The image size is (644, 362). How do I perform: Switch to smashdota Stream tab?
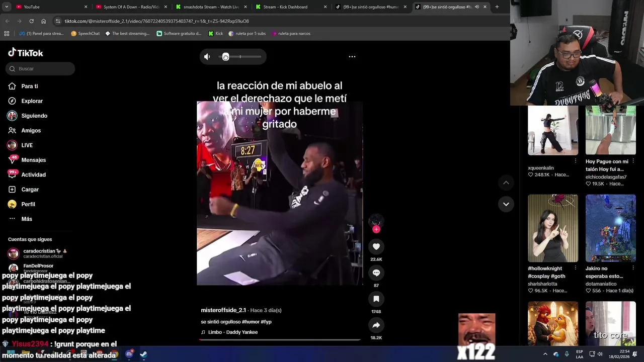(210, 7)
